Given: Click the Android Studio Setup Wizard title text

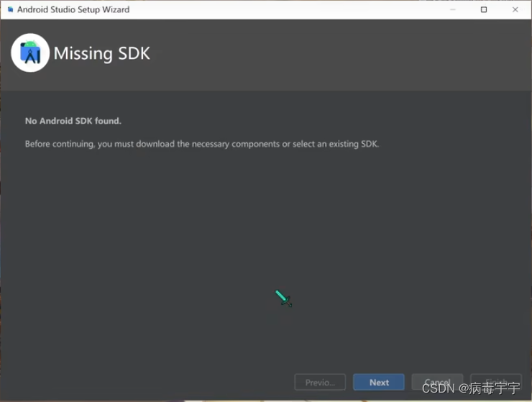Looking at the screenshot, I should pos(73,9).
